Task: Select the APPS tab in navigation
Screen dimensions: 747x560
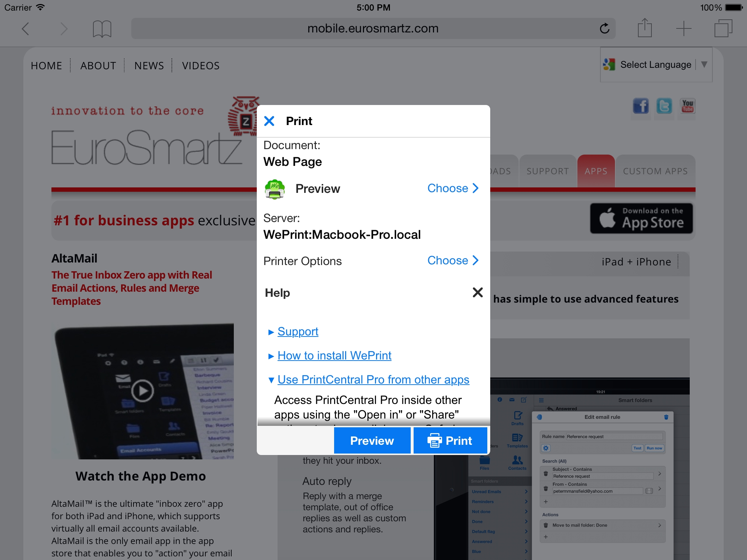Action: click(596, 171)
